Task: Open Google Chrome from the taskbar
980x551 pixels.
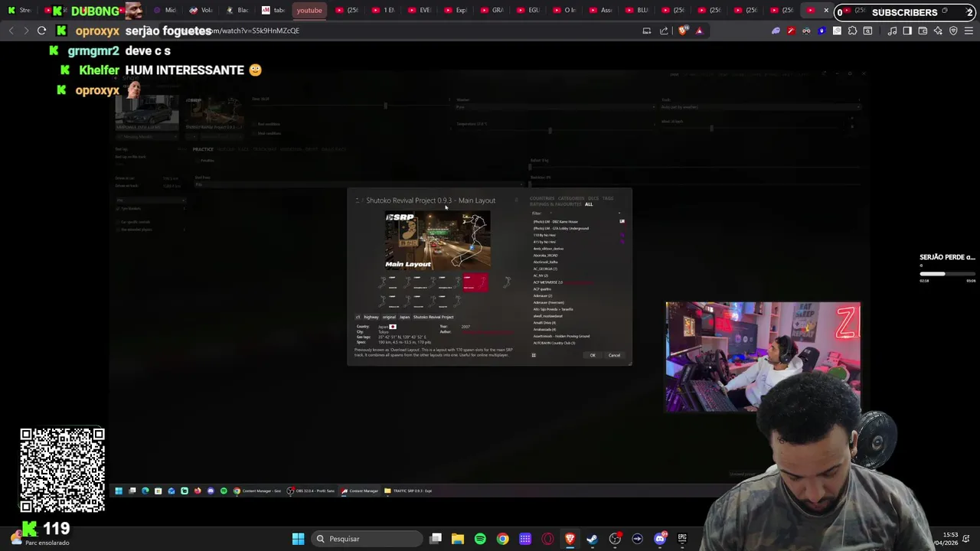Action: point(502,539)
